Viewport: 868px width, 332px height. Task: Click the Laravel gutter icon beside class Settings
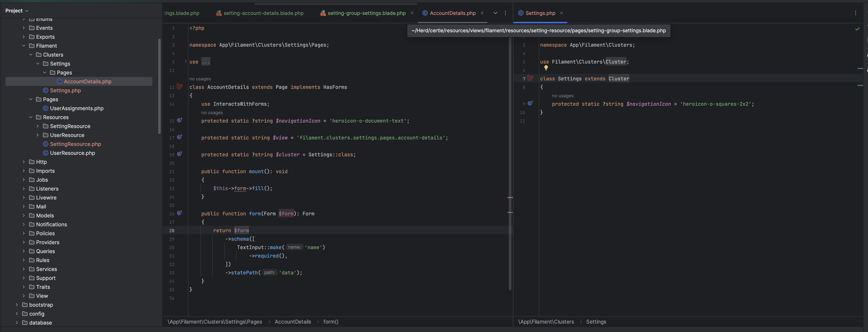[530, 78]
